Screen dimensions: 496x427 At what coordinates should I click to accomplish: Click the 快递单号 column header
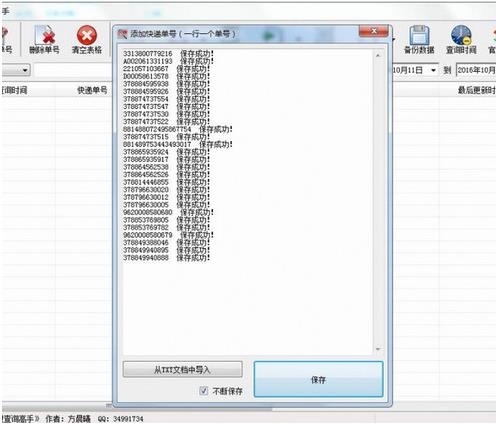tap(92, 90)
